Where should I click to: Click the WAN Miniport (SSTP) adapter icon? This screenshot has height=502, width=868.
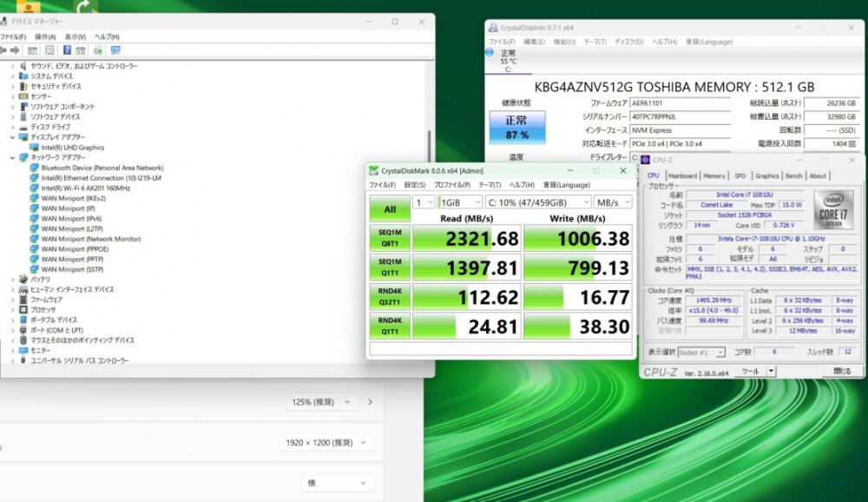coord(35,269)
